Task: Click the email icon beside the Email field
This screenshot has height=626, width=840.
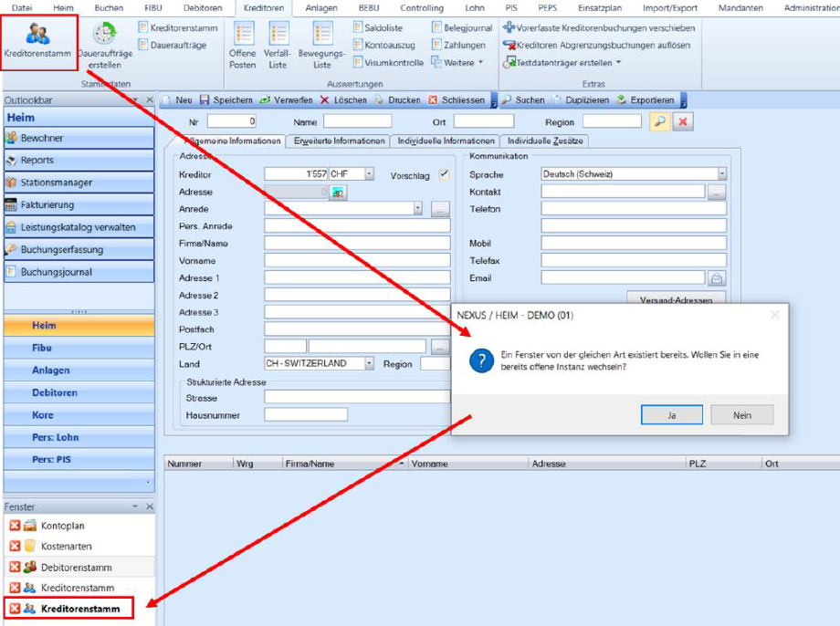Action: tap(717, 278)
